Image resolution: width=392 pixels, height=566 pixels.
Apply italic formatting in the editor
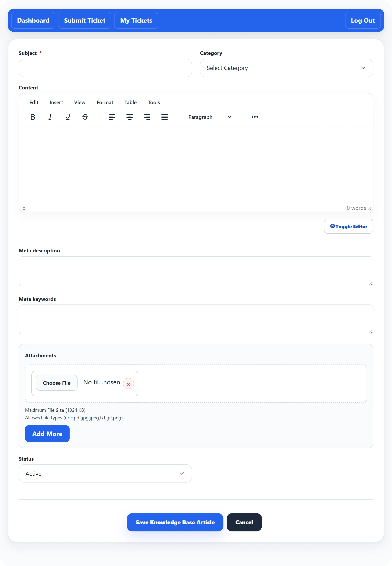pyautogui.click(x=50, y=117)
